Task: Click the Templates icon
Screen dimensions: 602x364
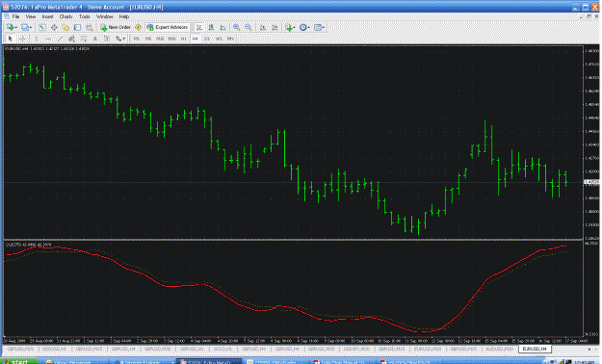Action: pos(317,27)
